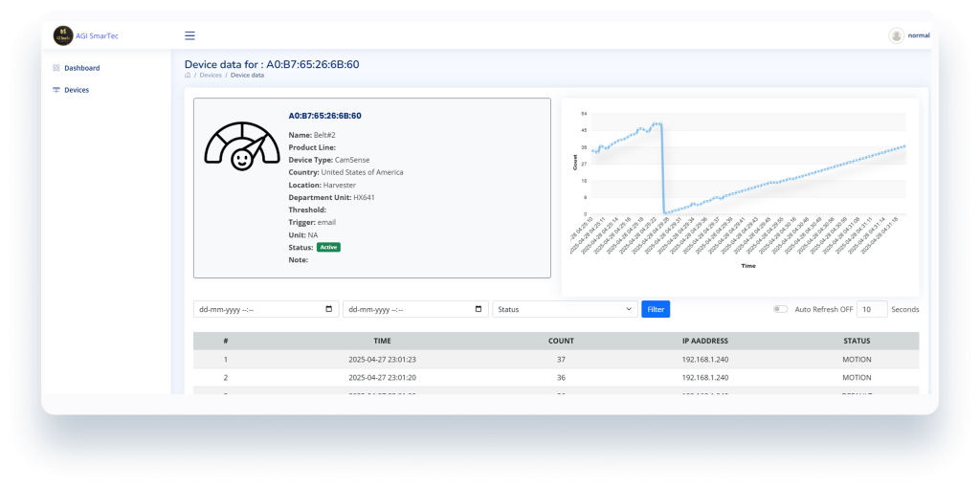This screenshot has height=487, width=980.
Task: Click the chart's Count axis label
Action: (575, 163)
